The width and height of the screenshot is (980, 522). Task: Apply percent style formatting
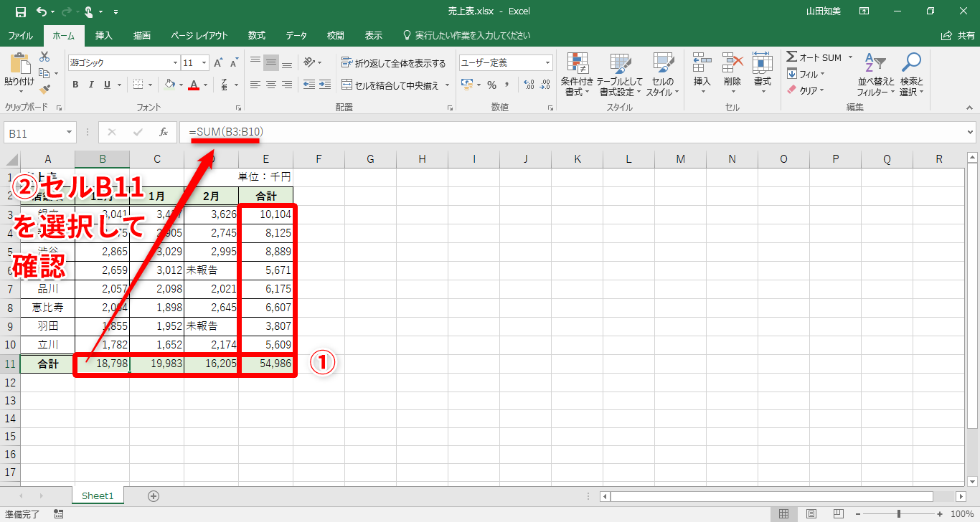(x=491, y=85)
